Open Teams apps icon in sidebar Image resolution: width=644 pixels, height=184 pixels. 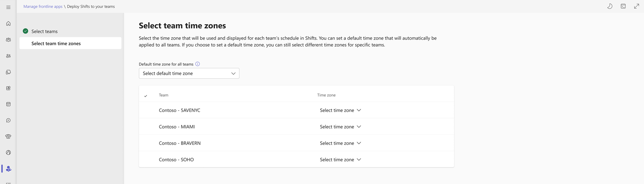pyautogui.click(x=8, y=88)
